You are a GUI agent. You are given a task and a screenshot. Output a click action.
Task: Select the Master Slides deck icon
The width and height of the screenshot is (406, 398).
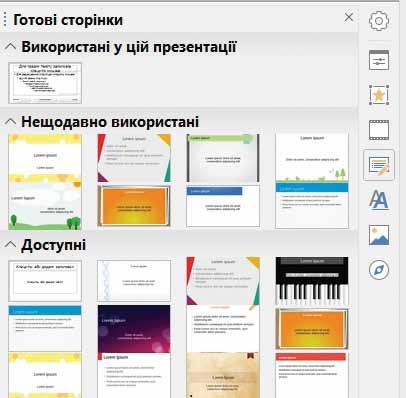tap(379, 165)
